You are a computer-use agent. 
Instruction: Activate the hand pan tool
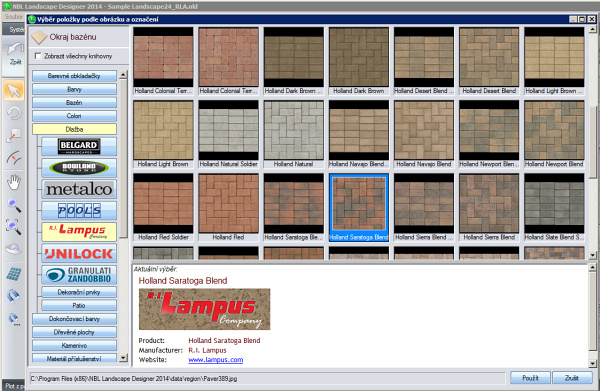coord(14,182)
